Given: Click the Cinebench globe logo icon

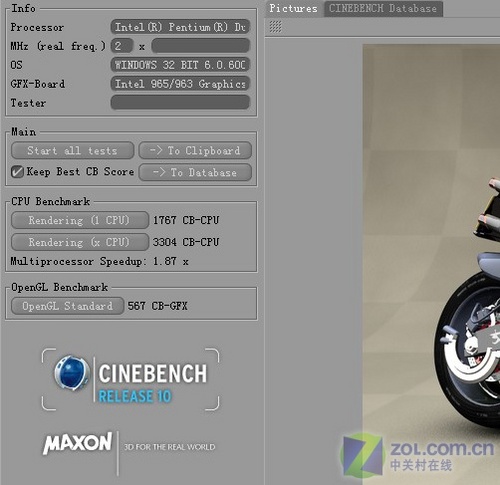Looking at the screenshot, I should [72, 373].
